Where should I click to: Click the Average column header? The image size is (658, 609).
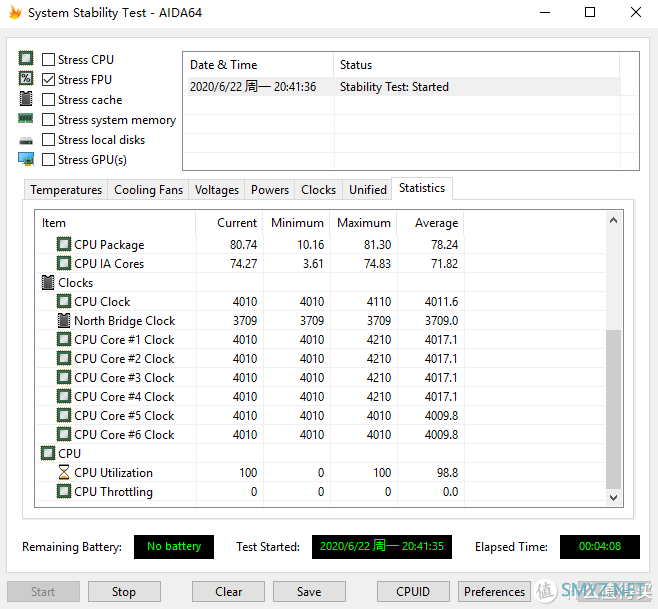pos(431,222)
